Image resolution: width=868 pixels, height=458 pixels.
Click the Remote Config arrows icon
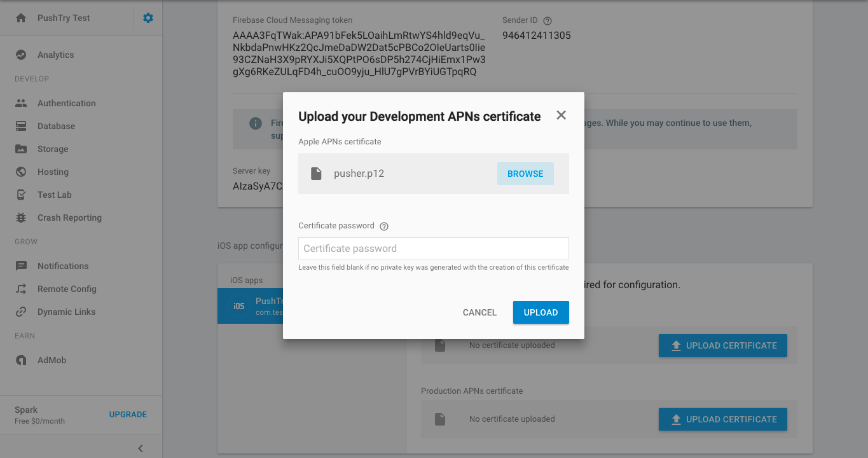[x=21, y=289]
